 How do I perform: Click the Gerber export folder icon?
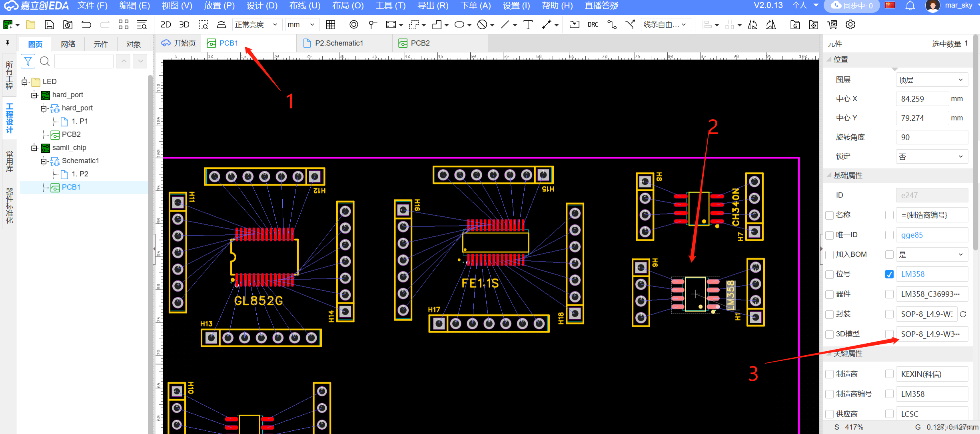[x=795, y=25]
